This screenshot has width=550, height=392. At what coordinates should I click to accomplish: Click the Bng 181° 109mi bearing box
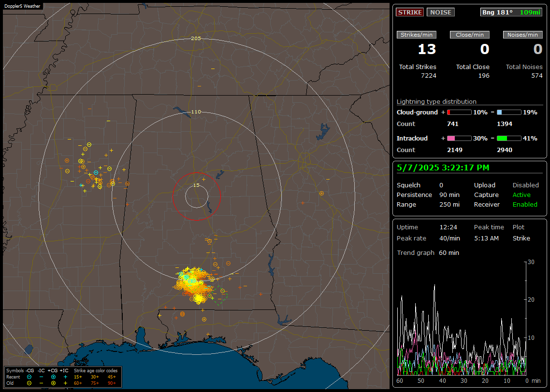tap(511, 12)
